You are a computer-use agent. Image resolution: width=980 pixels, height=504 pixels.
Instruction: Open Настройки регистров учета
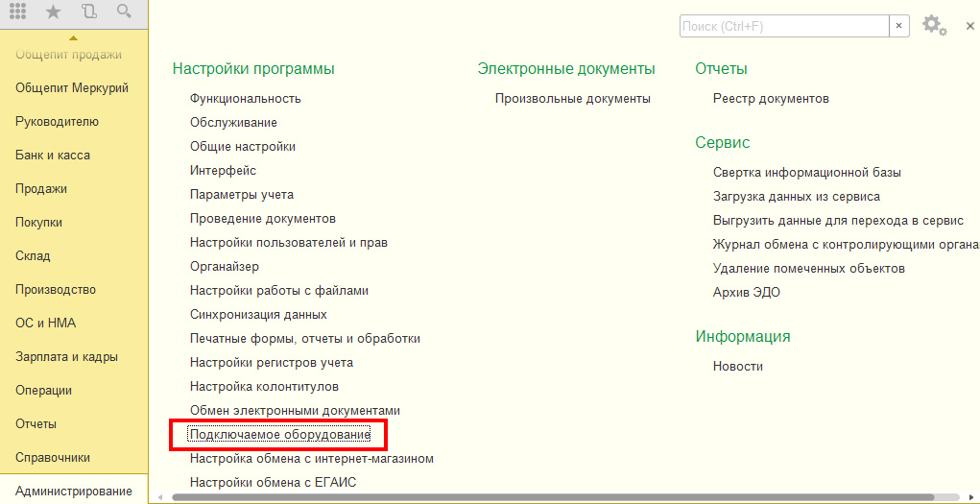coord(272,363)
